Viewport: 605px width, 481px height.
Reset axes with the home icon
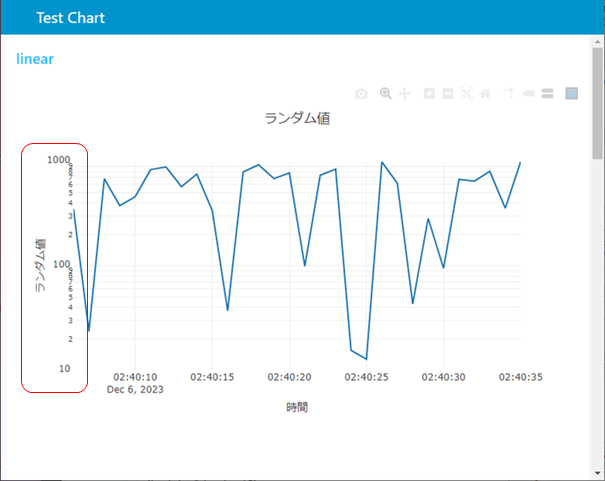click(x=485, y=94)
